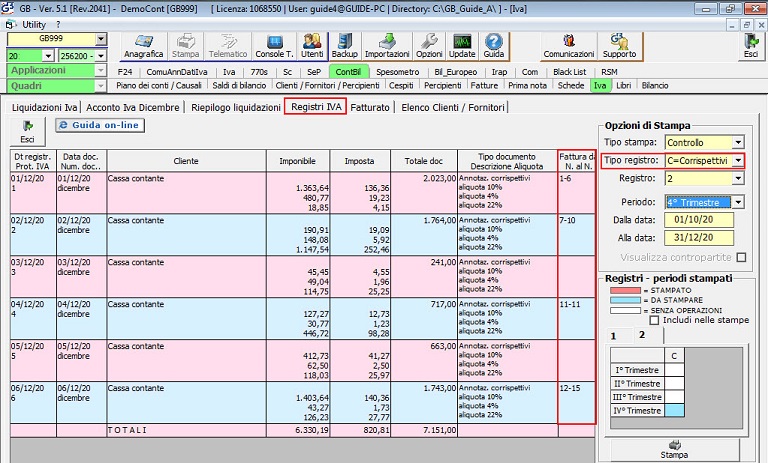Open the Bilancio quadro
This screenshot has height=463, width=768.
click(x=655, y=86)
